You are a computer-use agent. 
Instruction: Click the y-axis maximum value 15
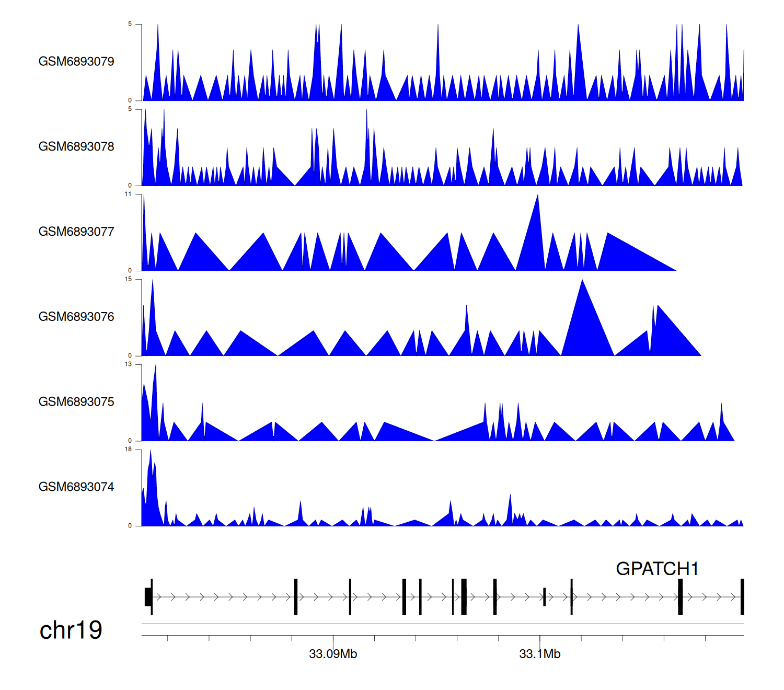[x=128, y=279]
